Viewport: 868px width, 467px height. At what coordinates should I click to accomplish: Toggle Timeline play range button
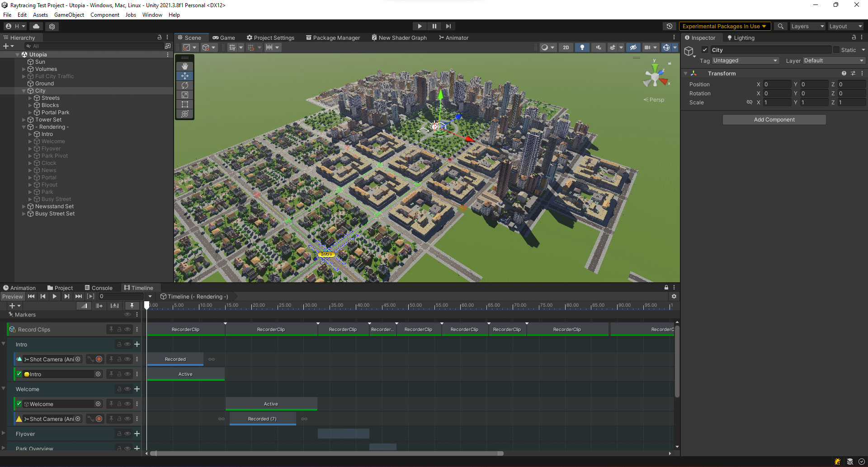[91, 297]
